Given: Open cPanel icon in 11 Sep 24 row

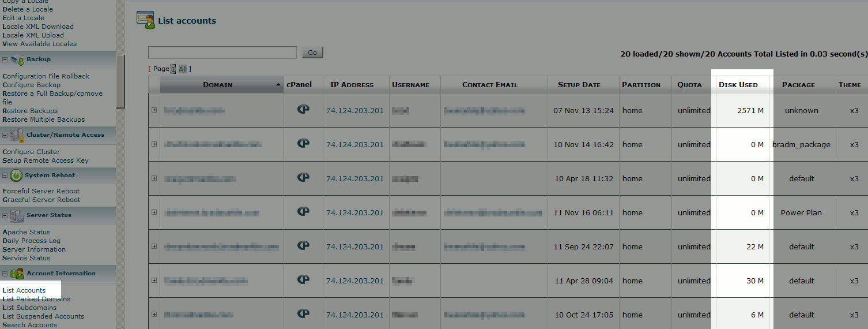Looking at the screenshot, I should pyautogui.click(x=303, y=245).
